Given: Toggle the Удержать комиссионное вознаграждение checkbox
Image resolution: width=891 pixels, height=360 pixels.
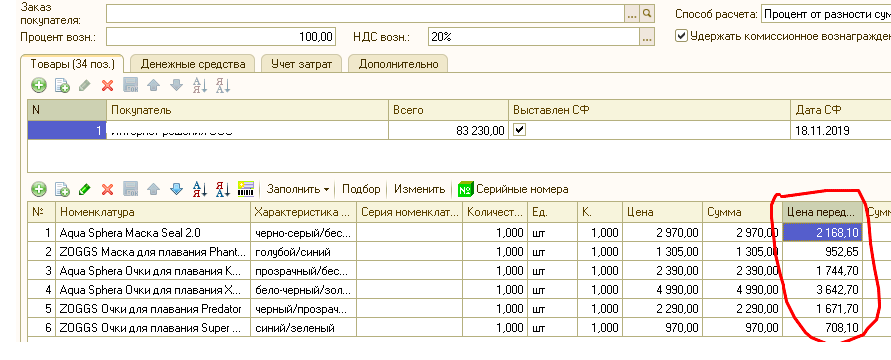Looking at the screenshot, I should [681, 36].
